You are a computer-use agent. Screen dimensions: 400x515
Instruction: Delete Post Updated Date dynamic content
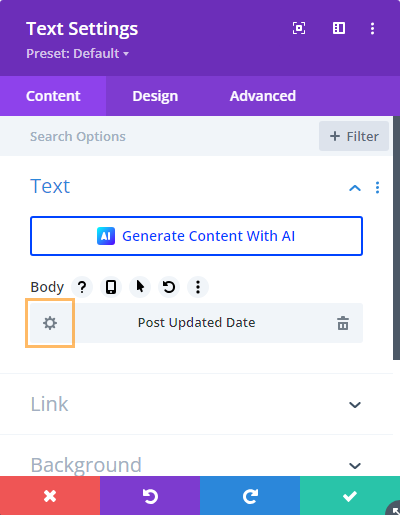[x=343, y=323]
